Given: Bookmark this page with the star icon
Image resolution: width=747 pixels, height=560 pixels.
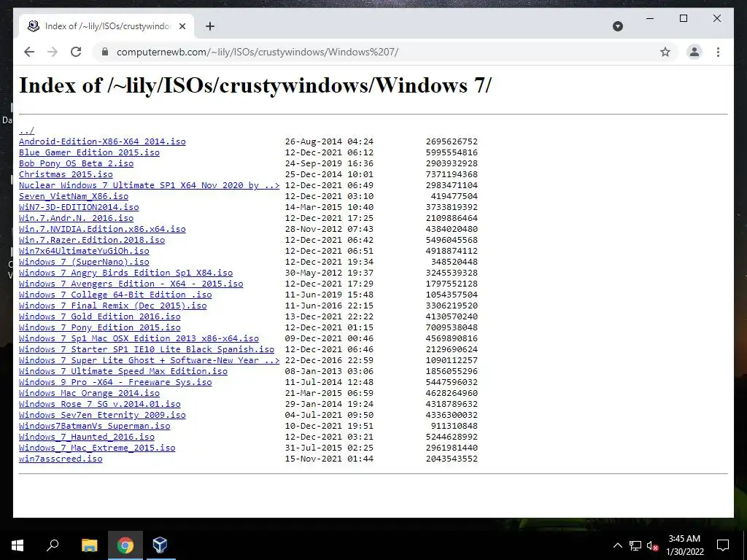Looking at the screenshot, I should click(665, 52).
